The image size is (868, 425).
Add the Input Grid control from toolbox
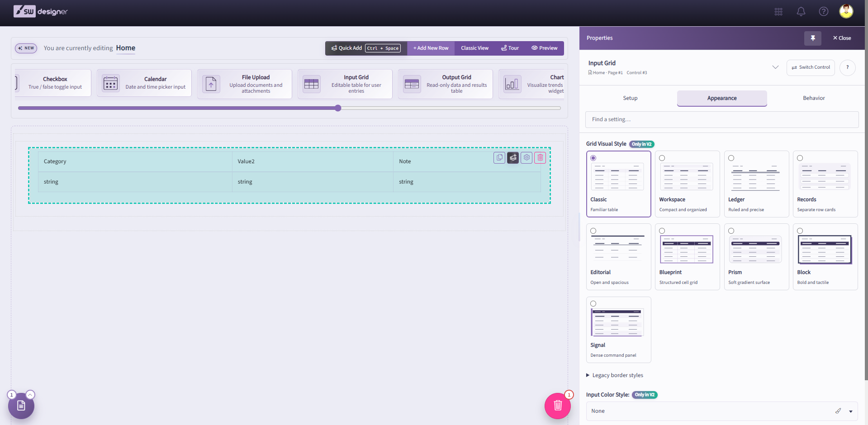345,84
